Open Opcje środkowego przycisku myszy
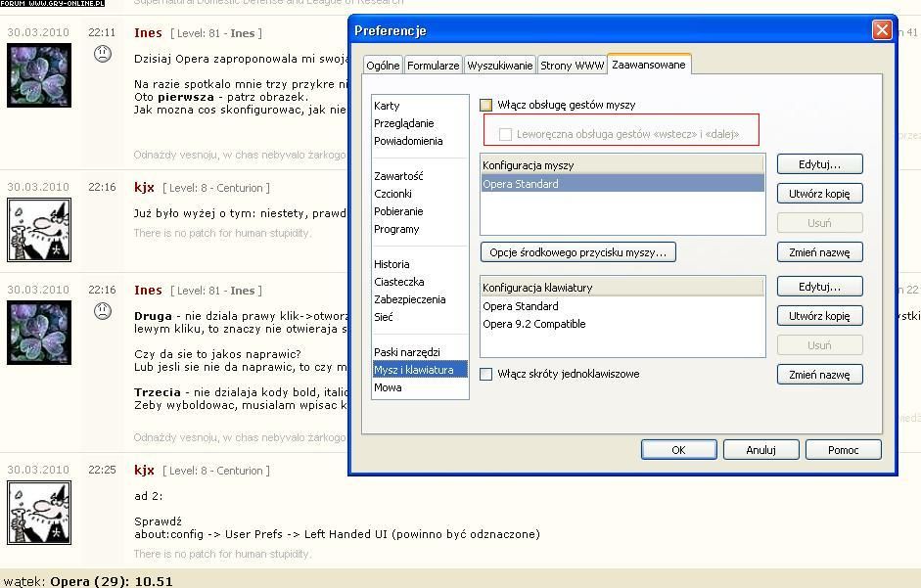The image size is (921, 588). coord(578,252)
